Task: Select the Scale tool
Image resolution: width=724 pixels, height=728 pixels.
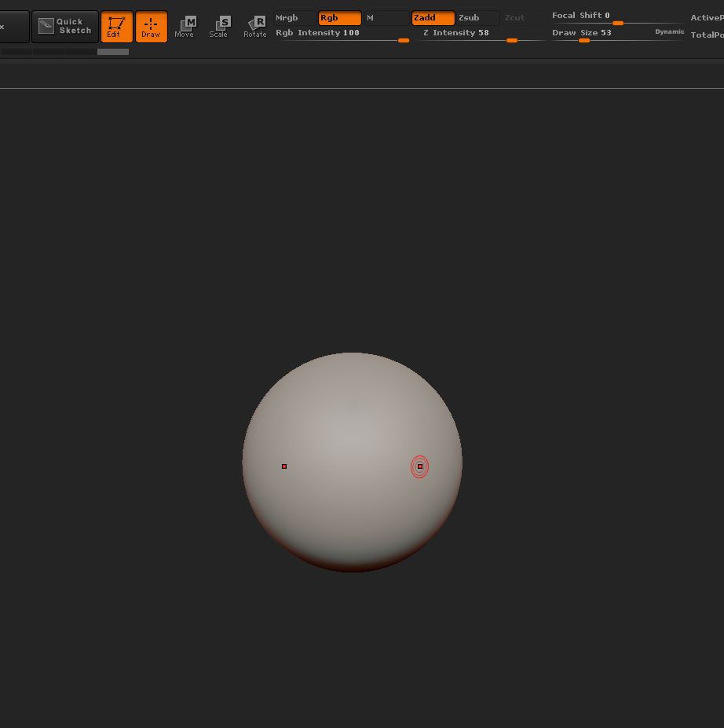Action: (x=220, y=27)
